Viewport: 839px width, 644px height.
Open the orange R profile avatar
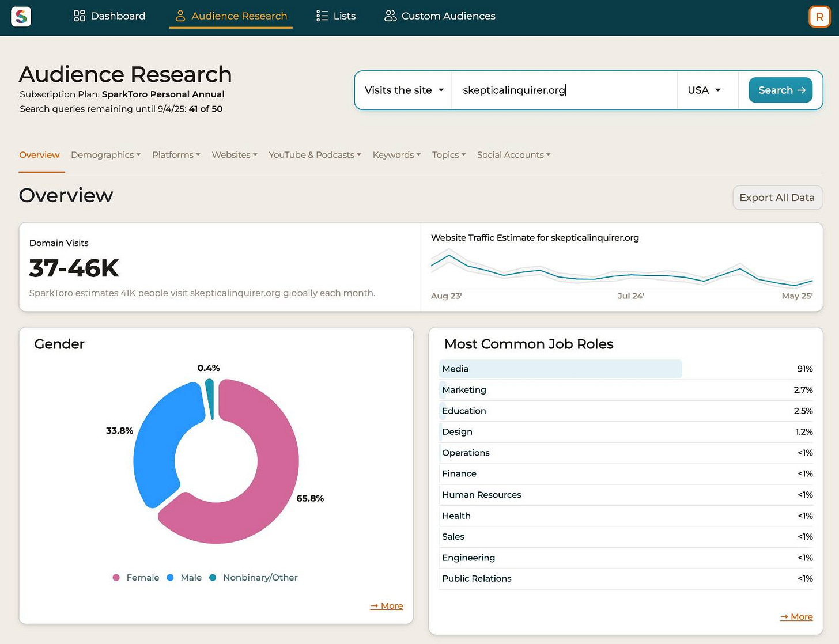coord(819,17)
